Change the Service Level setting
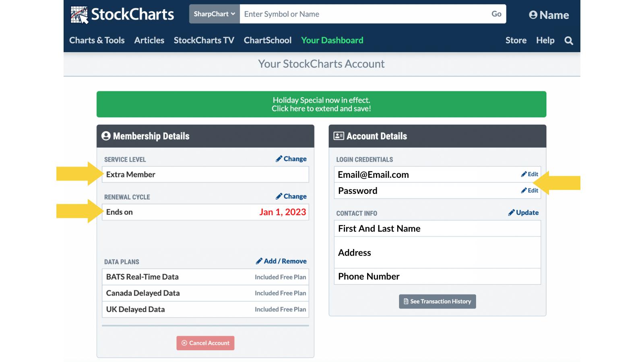 coord(291,159)
